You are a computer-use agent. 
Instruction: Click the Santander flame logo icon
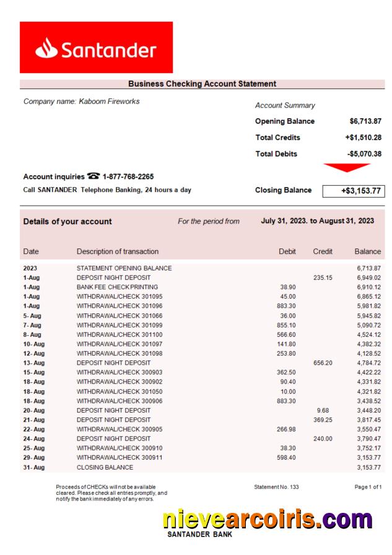click(x=47, y=49)
